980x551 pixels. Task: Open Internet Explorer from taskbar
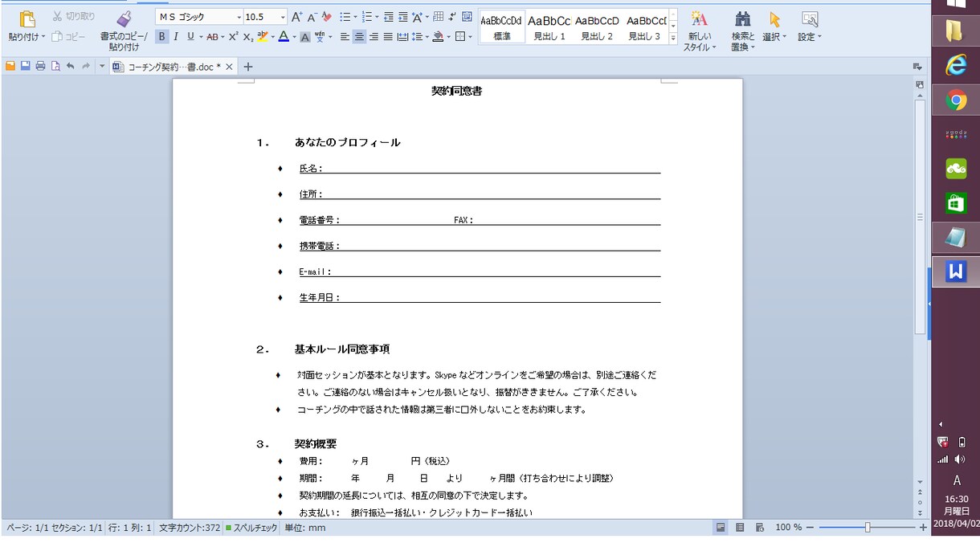click(x=956, y=66)
